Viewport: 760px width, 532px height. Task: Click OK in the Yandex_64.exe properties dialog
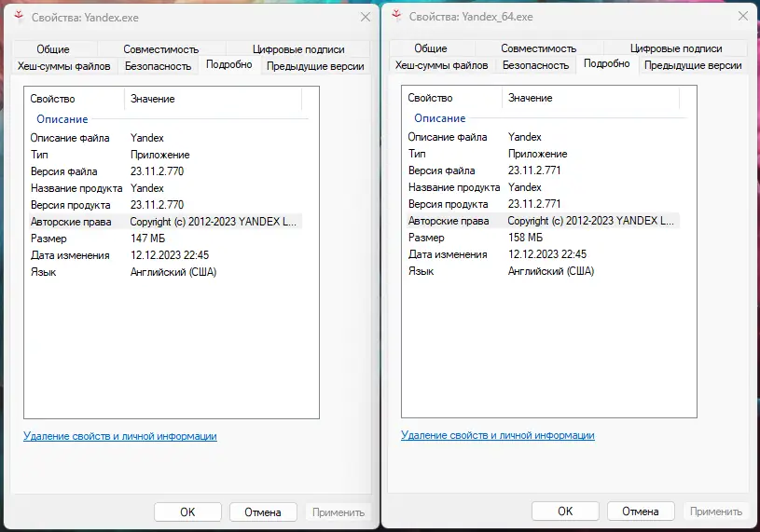(565, 511)
